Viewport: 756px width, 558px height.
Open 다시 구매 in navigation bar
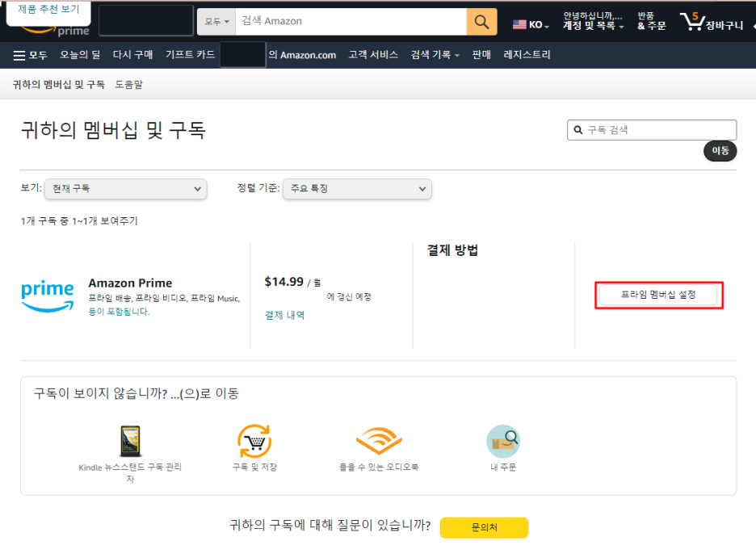(132, 55)
